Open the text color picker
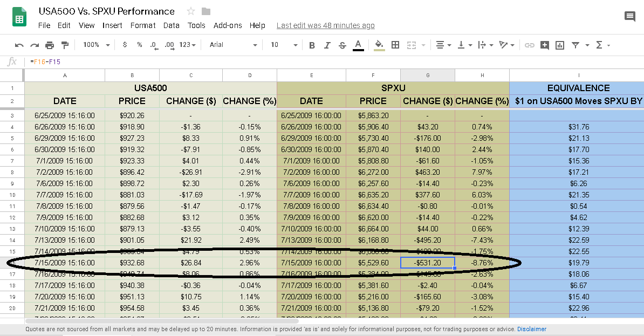This screenshot has width=644, height=336. click(x=358, y=45)
